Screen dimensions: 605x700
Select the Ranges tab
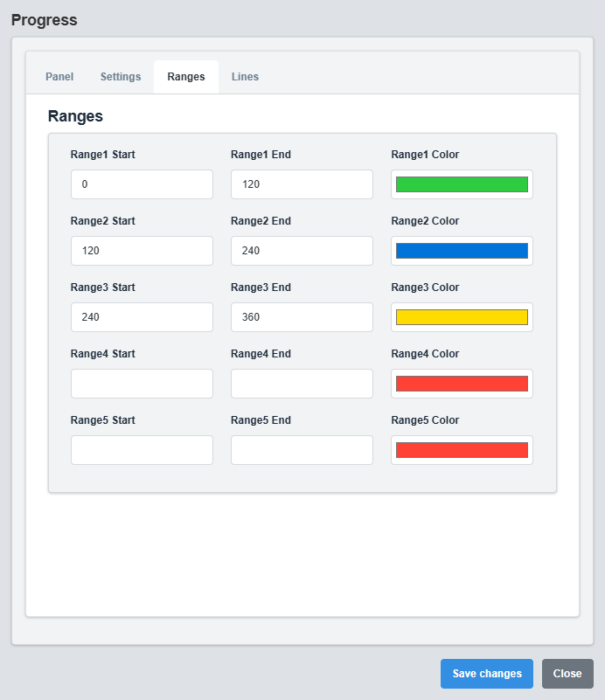(x=185, y=76)
